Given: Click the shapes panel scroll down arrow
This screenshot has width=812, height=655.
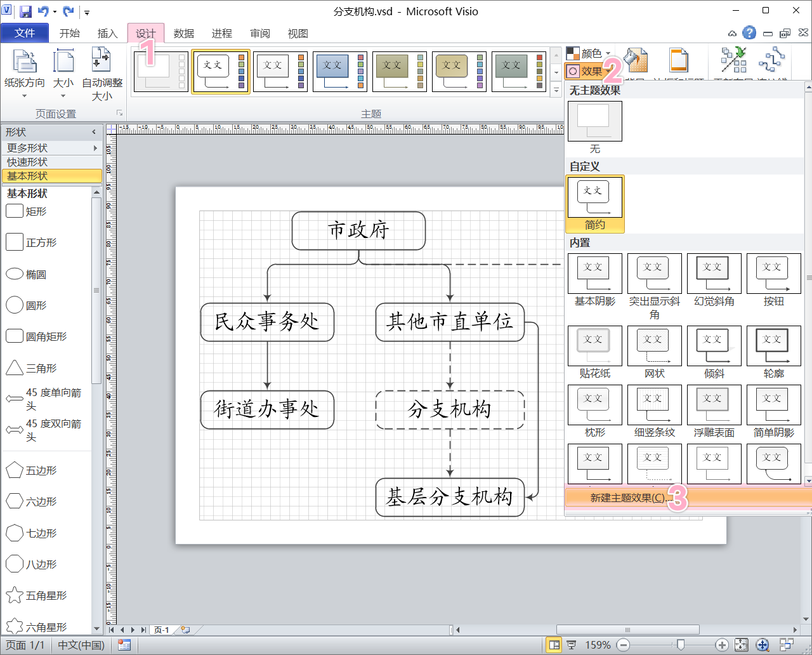Looking at the screenshot, I should click(x=96, y=628).
